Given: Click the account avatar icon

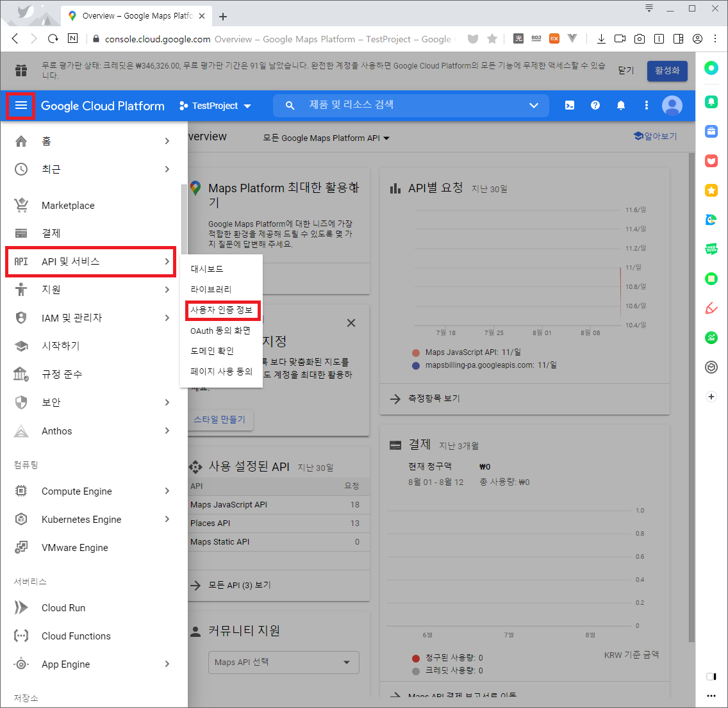Looking at the screenshot, I should point(672,105).
